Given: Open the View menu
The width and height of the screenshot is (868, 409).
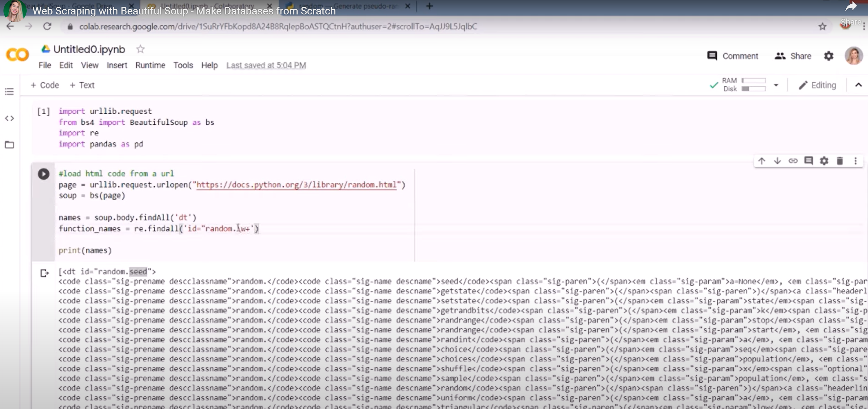Looking at the screenshot, I should click(89, 65).
